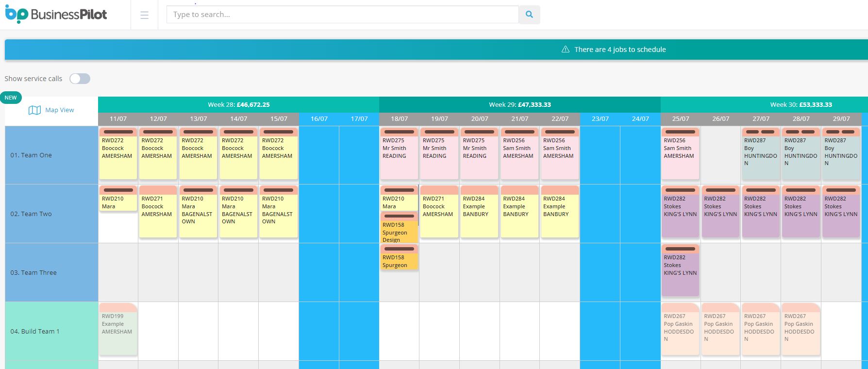Click the 18/07 date column header
Viewport: 868px width, 369px height.
tap(399, 118)
